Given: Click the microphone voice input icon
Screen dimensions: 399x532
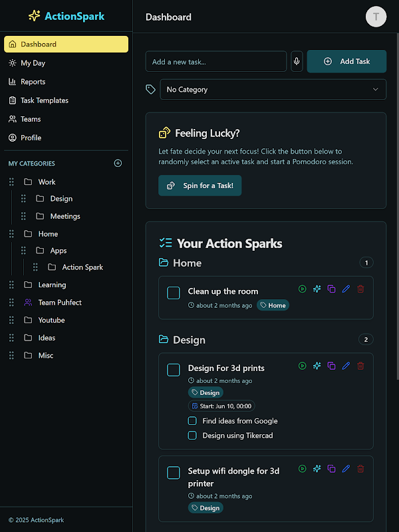Looking at the screenshot, I should coord(297,61).
